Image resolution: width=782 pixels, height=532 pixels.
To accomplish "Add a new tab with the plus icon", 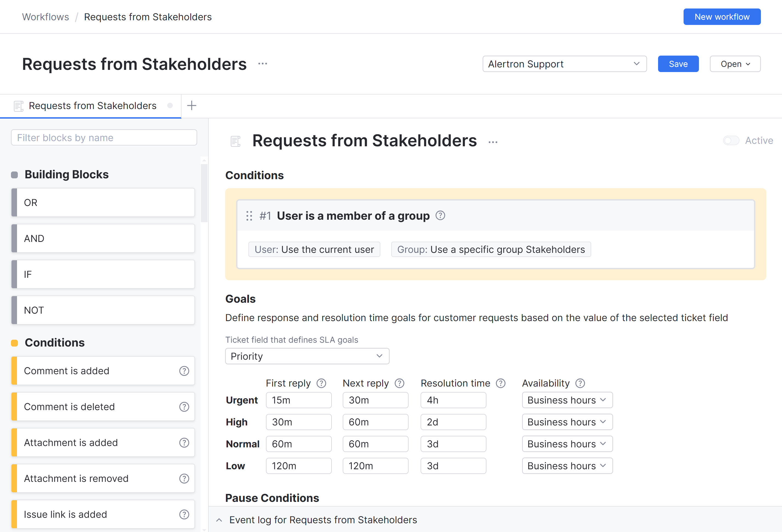I will coord(191,105).
